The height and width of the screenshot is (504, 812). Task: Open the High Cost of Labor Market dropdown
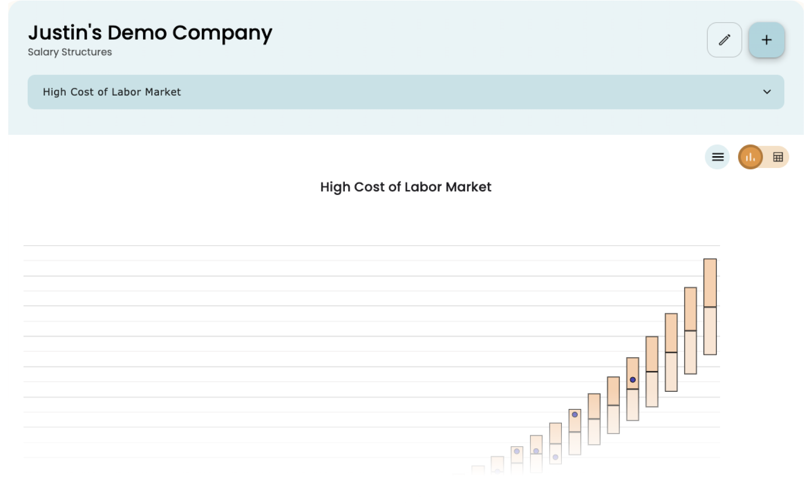click(405, 92)
